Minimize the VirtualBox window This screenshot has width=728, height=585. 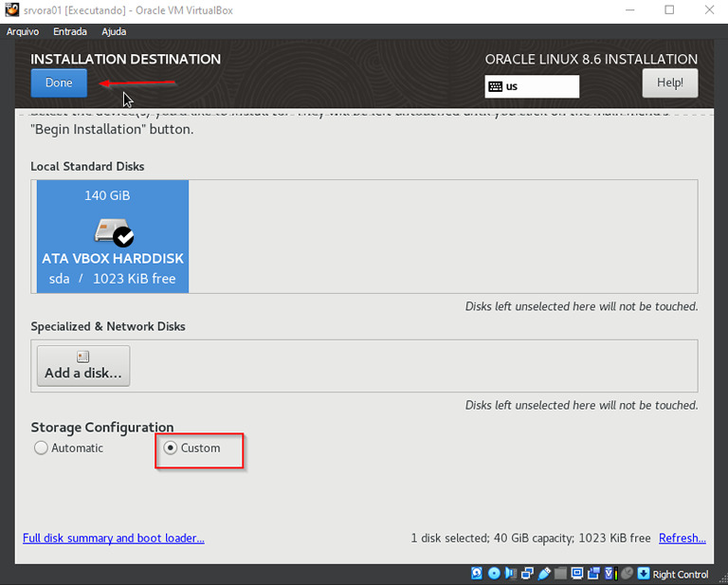click(629, 9)
